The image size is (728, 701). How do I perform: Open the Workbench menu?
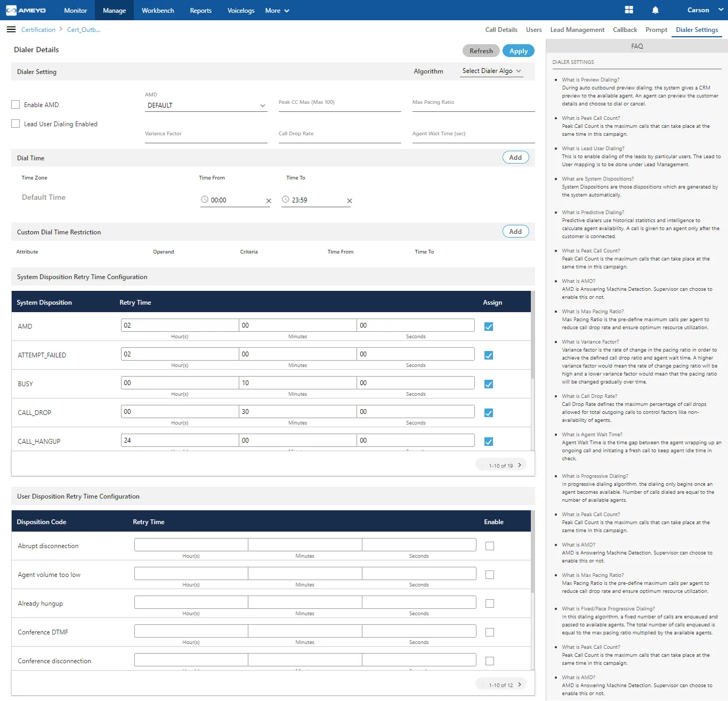[x=158, y=10]
